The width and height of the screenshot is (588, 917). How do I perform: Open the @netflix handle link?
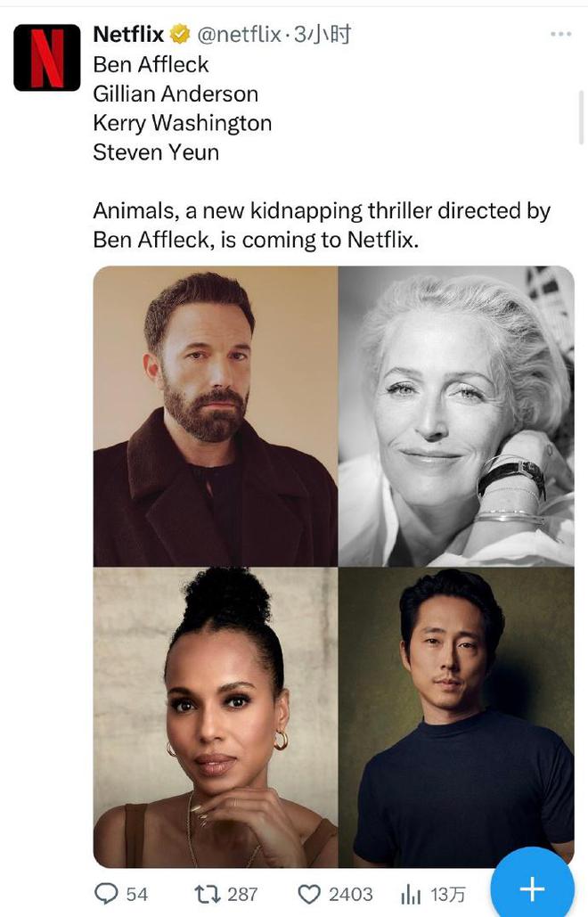click(239, 35)
